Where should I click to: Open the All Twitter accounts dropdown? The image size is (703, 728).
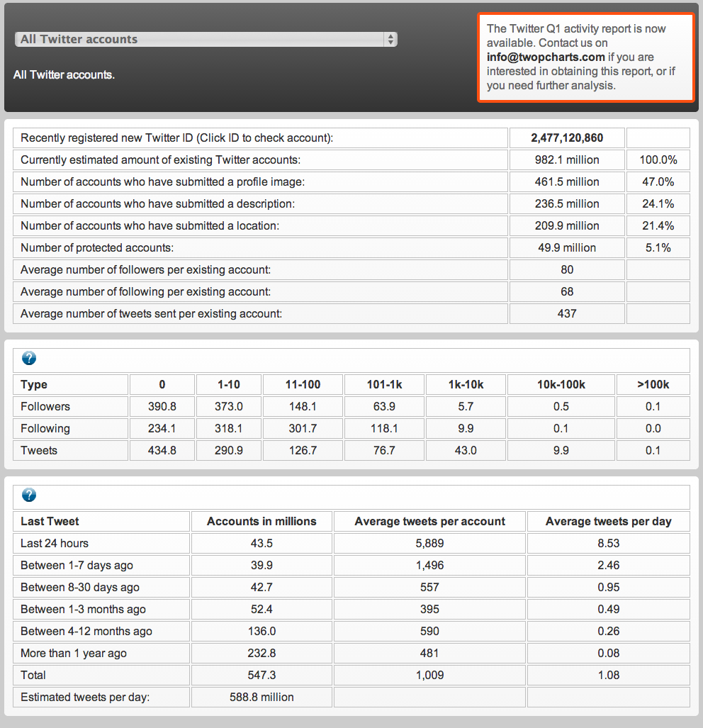pos(206,40)
